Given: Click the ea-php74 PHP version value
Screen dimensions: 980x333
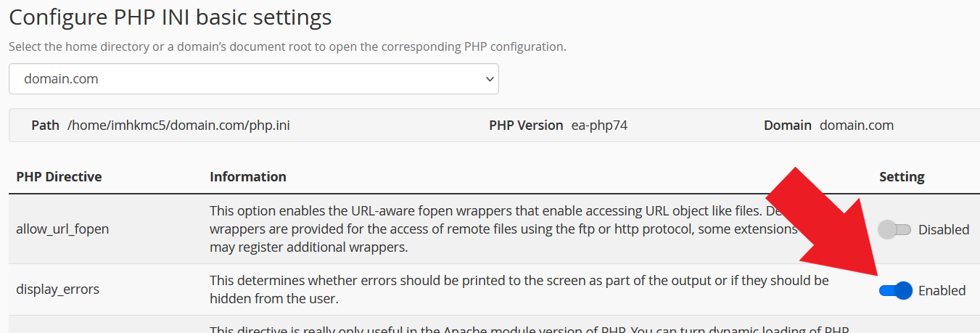Looking at the screenshot, I should pyautogui.click(x=599, y=125).
